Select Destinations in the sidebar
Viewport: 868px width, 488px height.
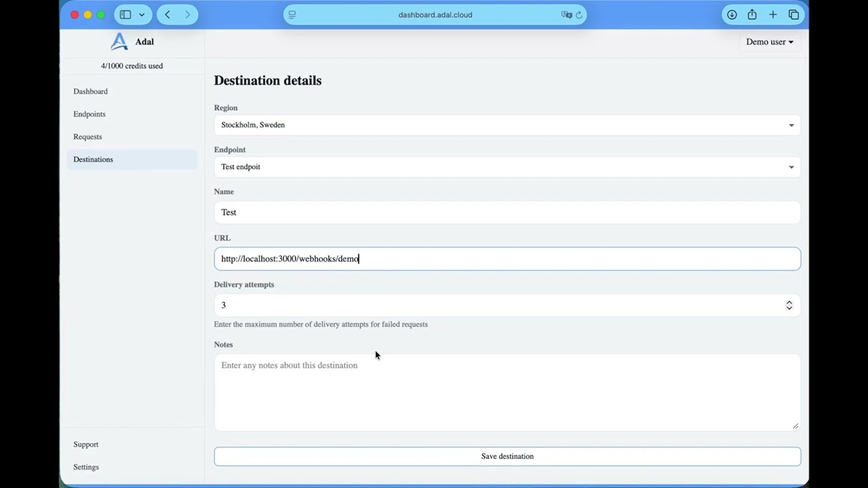click(x=132, y=159)
